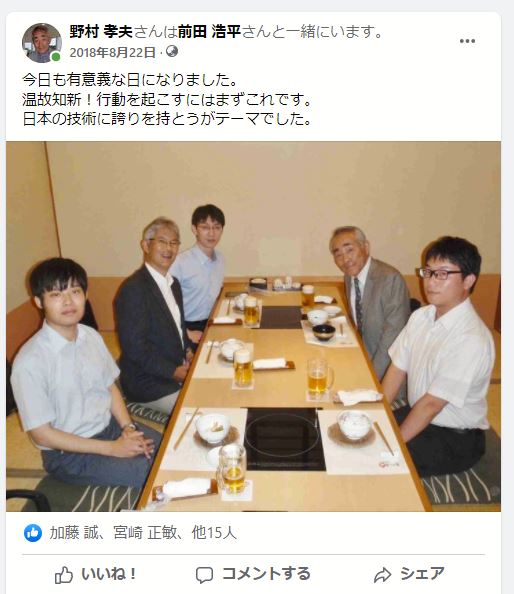Open the group dinner photo
This screenshot has height=594, width=514.
[253, 326]
